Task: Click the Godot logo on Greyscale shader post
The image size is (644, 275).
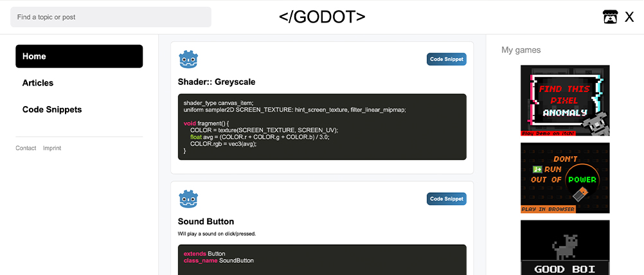Action: pos(188,59)
